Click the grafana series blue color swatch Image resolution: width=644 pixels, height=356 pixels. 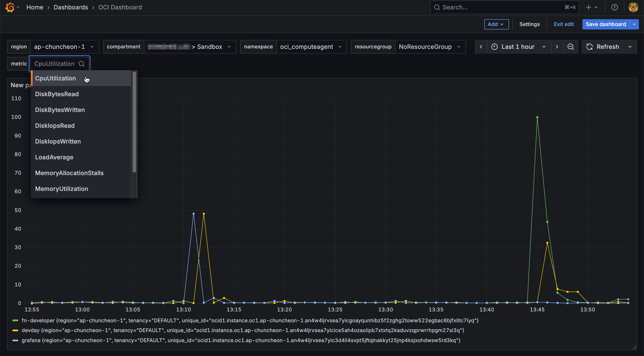pos(15,340)
